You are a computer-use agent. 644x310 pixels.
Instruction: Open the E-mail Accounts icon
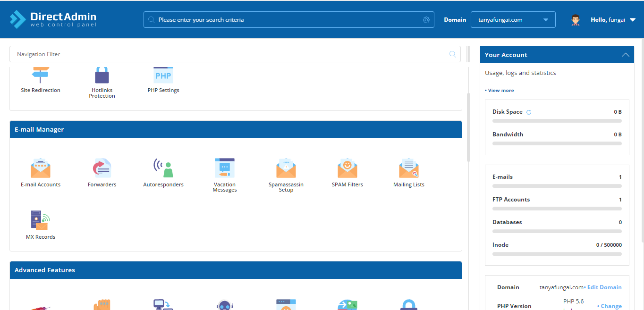tap(40, 172)
